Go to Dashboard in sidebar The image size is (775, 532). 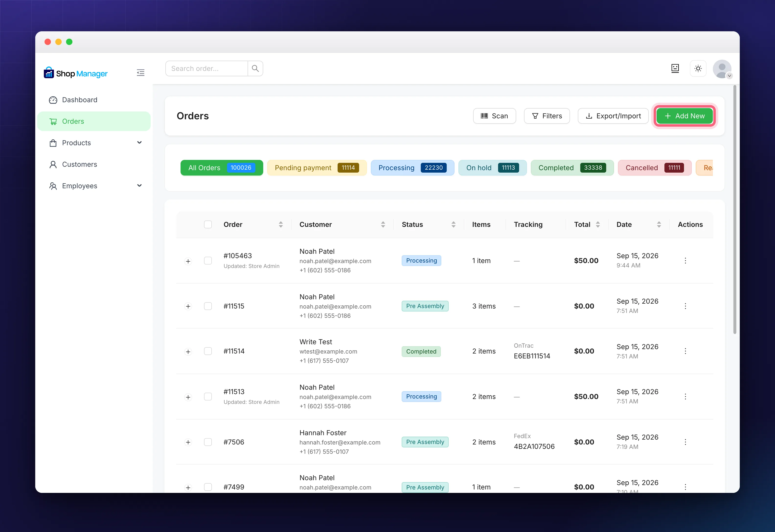pyautogui.click(x=94, y=100)
